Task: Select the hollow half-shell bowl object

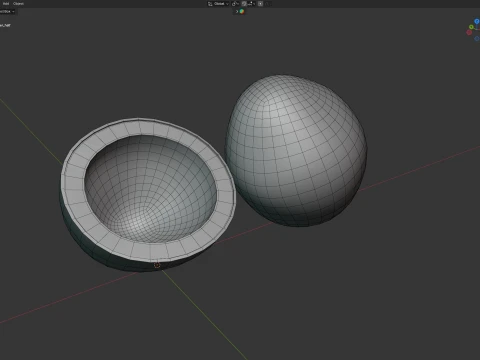Action: click(x=148, y=194)
